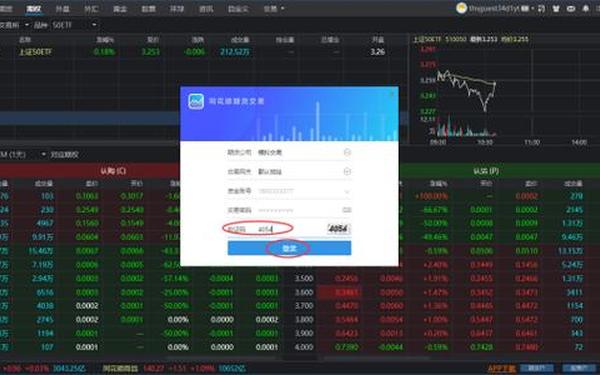Click the verification code input field

coord(291,229)
